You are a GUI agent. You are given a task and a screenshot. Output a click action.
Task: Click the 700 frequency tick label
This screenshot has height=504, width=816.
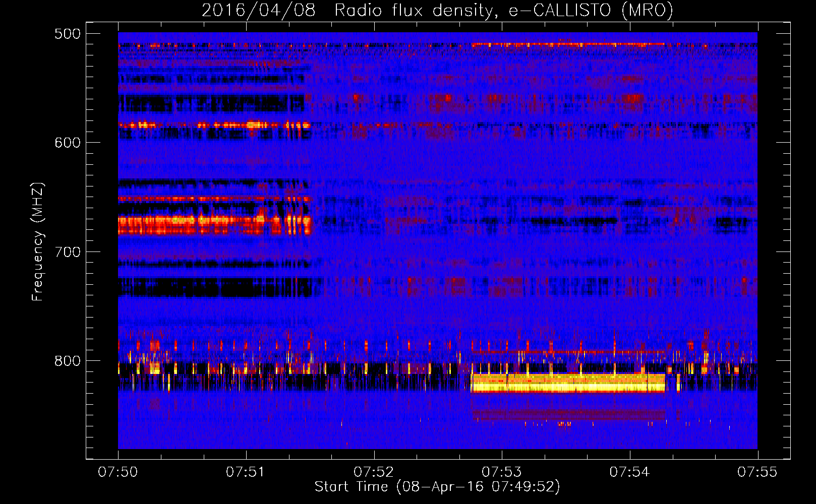[x=67, y=251]
